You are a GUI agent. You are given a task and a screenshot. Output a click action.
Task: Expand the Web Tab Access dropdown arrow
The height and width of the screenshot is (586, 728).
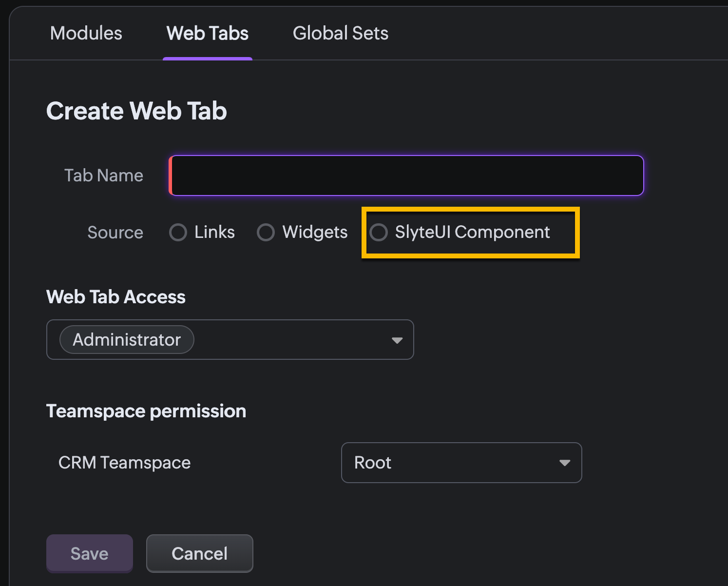(x=397, y=340)
